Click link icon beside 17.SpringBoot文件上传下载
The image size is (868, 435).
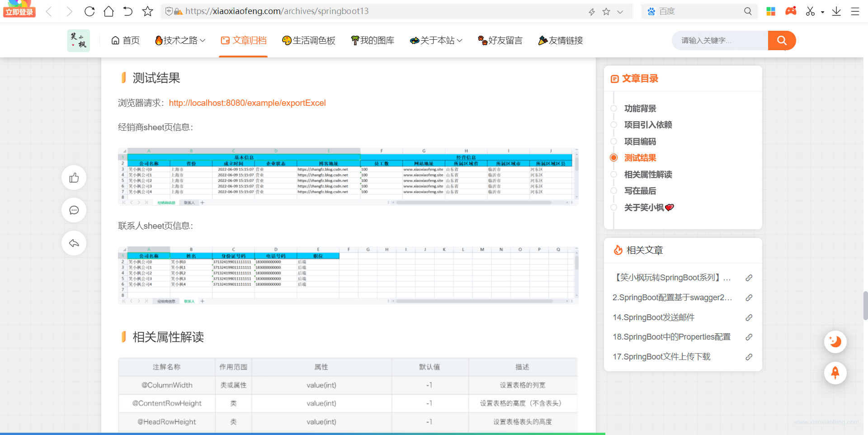tap(749, 357)
